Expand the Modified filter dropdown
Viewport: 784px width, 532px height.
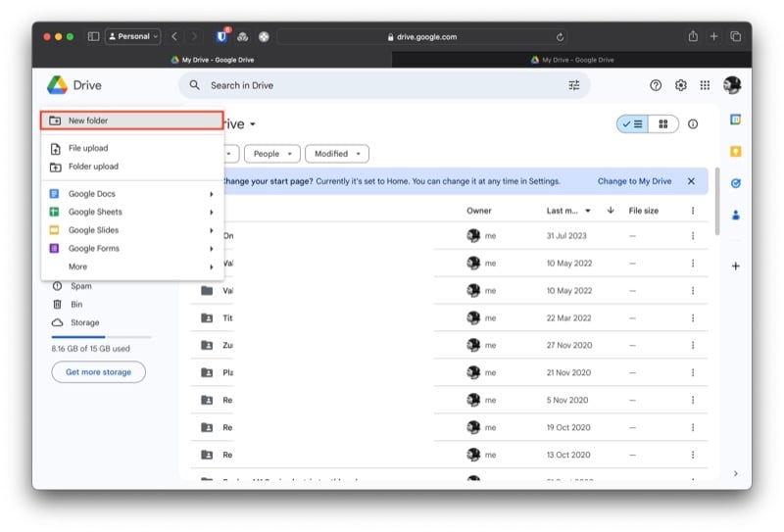pyautogui.click(x=337, y=154)
